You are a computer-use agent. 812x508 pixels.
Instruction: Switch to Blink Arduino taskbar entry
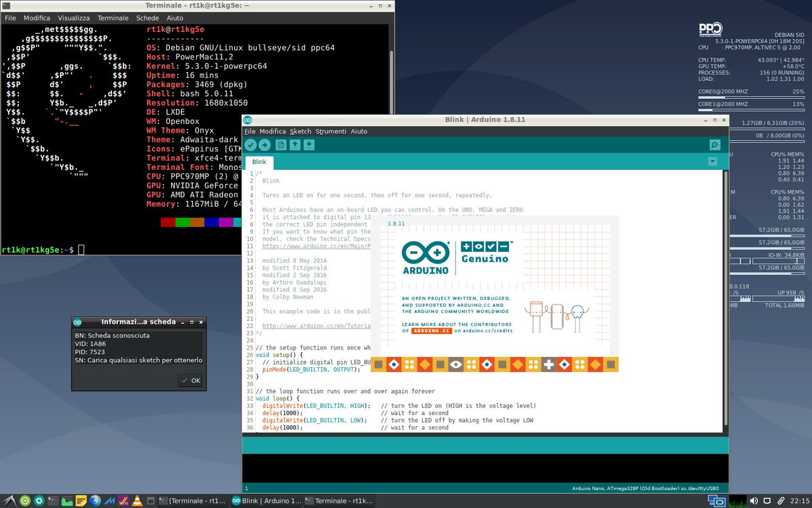coord(266,501)
